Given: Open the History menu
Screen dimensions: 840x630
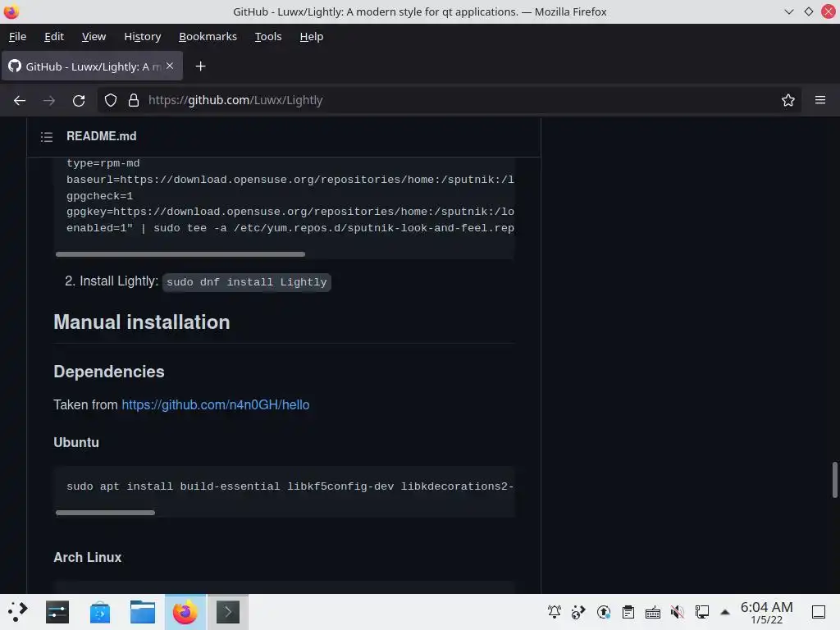Looking at the screenshot, I should click(143, 36).
